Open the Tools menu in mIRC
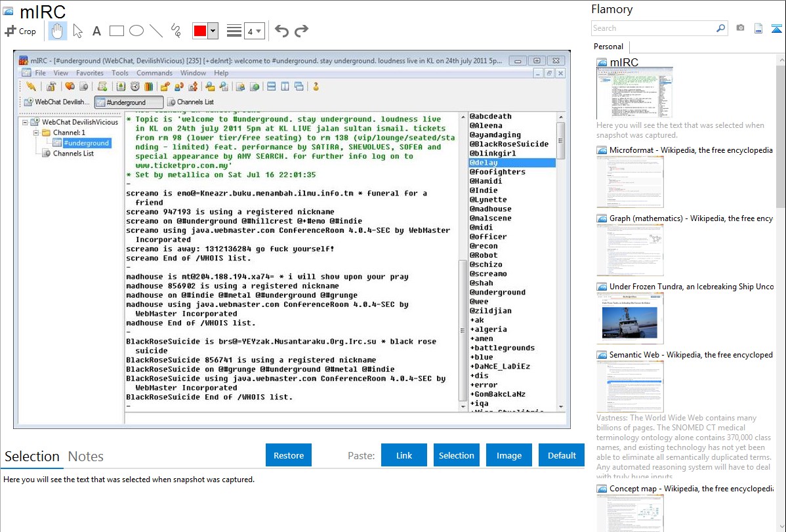The image size is (786, 532). point(120,73)
